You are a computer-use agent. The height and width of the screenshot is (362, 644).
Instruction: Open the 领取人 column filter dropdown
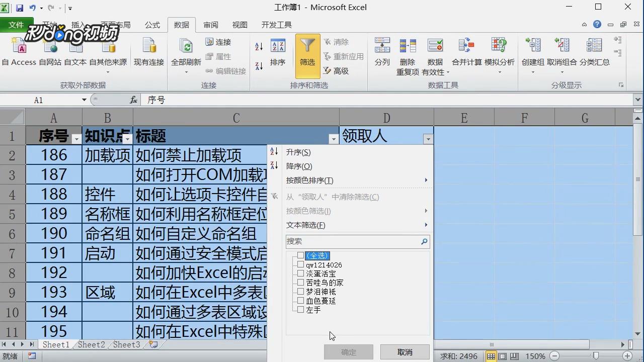[428, 139]
